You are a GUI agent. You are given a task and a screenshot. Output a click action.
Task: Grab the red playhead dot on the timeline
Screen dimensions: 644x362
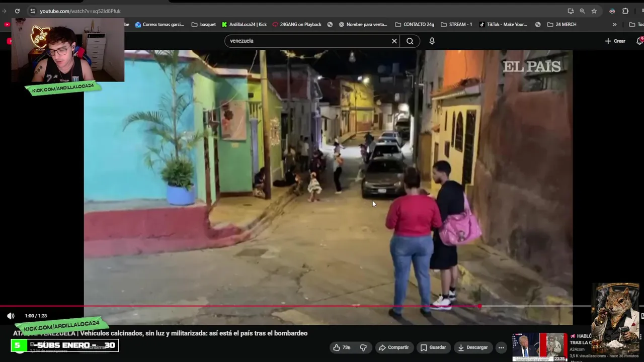479,306
